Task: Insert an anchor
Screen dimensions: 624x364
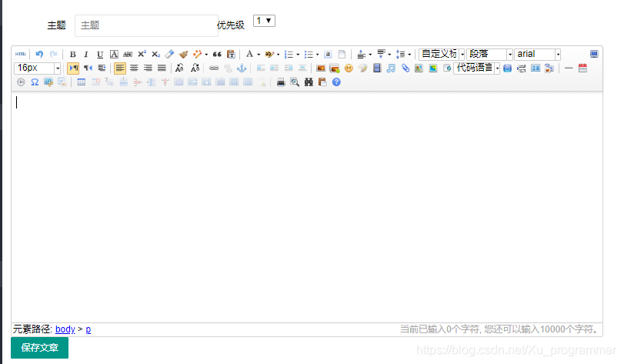Action: pyautogui.click(x=242, y=68)
